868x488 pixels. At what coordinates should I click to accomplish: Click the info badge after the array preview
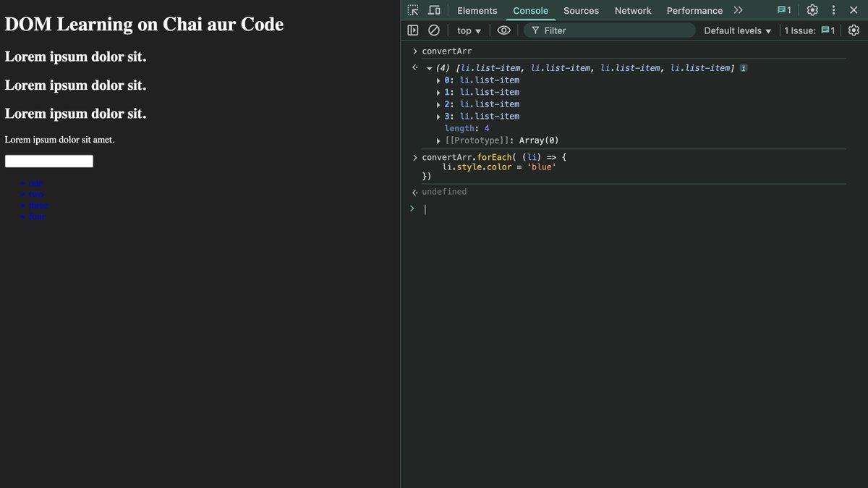coord(744,68)
